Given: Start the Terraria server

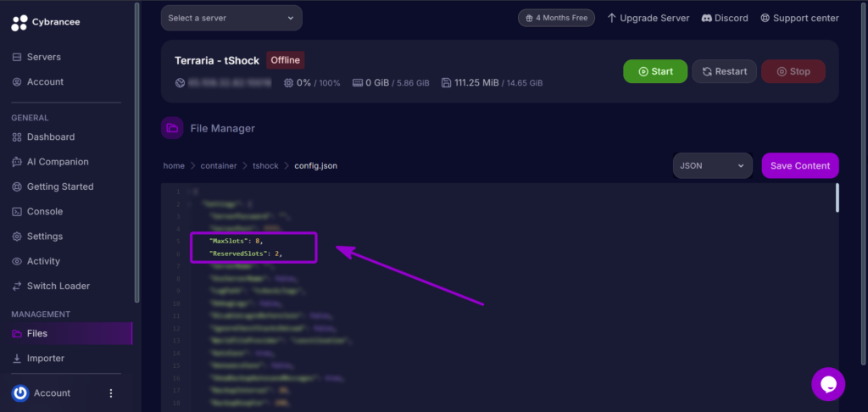Looking at the screenshot, I should coord(655,71).
